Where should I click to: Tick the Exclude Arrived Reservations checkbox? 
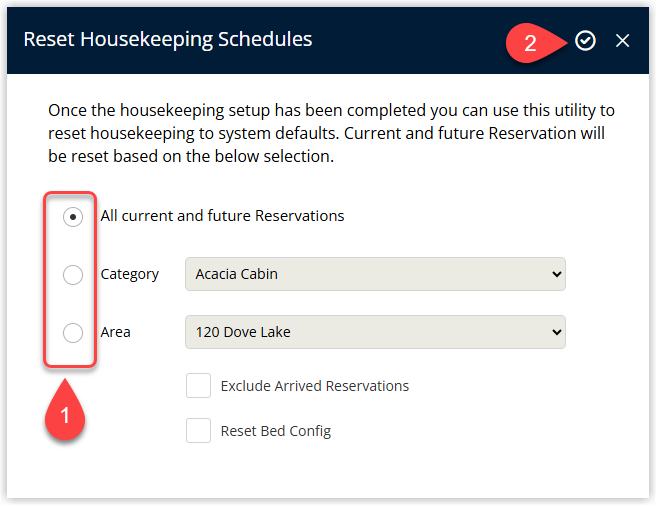pyautogui.click(x=198, y=386)
